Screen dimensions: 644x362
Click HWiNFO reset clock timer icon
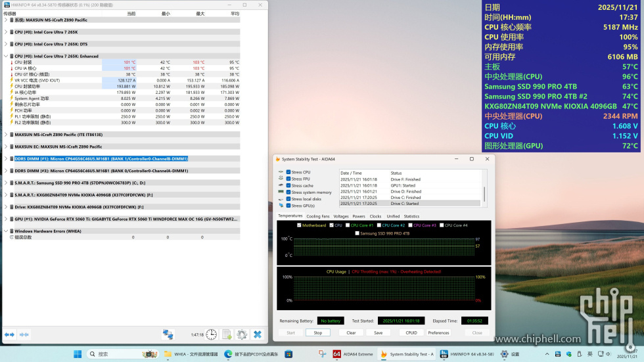point(211,334)
